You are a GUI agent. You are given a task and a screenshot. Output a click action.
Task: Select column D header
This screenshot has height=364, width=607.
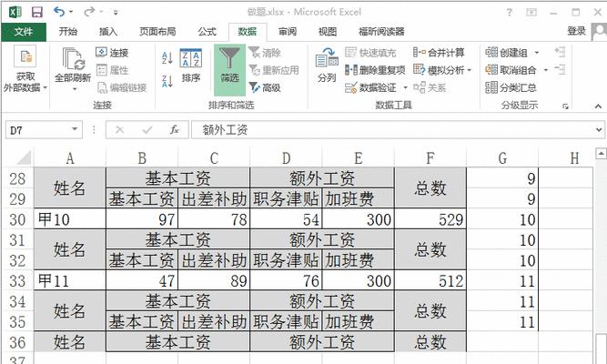[286, 158]
